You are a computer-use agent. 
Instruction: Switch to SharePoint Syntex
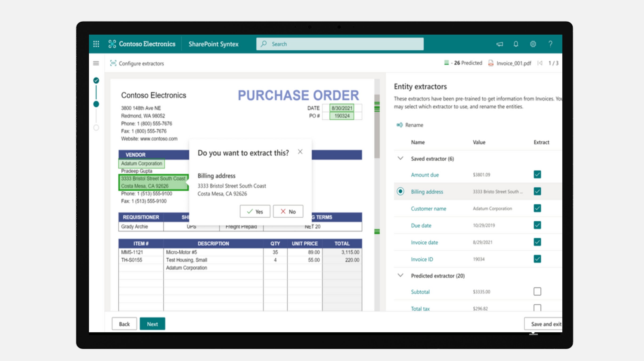(213, 44)
